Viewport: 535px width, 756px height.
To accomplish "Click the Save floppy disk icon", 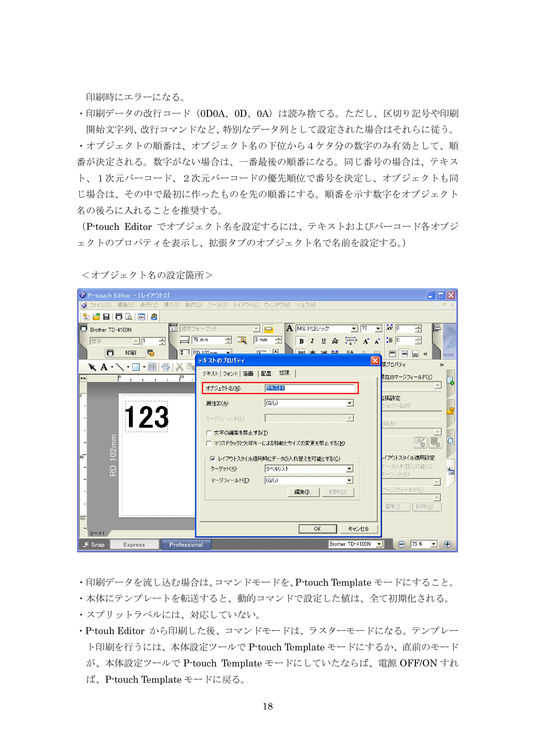I will pyautogui.click(x=106, y=317).
